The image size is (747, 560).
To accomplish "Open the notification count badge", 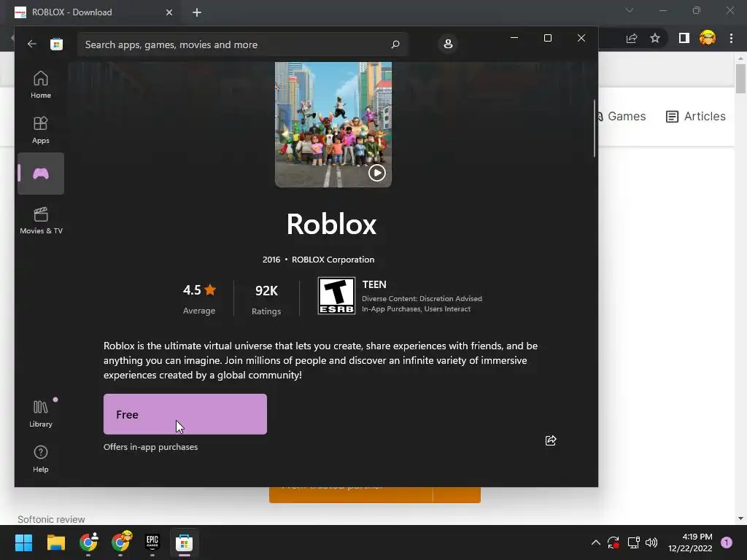I will click(x=727, y=542).
